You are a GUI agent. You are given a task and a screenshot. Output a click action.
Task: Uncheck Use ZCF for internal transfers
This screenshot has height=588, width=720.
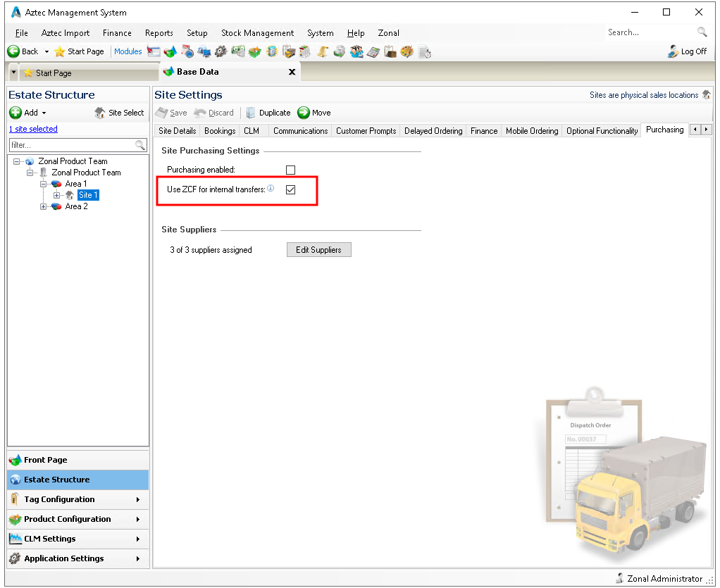[x=291, y=189]
